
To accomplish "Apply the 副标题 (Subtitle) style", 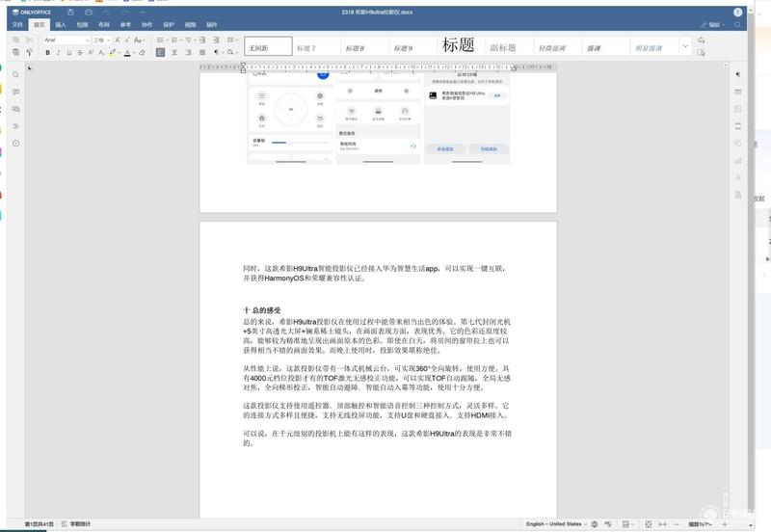I will tap(510, 46).
